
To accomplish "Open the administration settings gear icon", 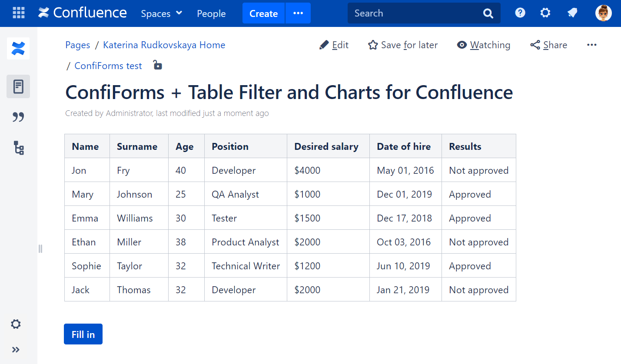I will click(545, 13).
